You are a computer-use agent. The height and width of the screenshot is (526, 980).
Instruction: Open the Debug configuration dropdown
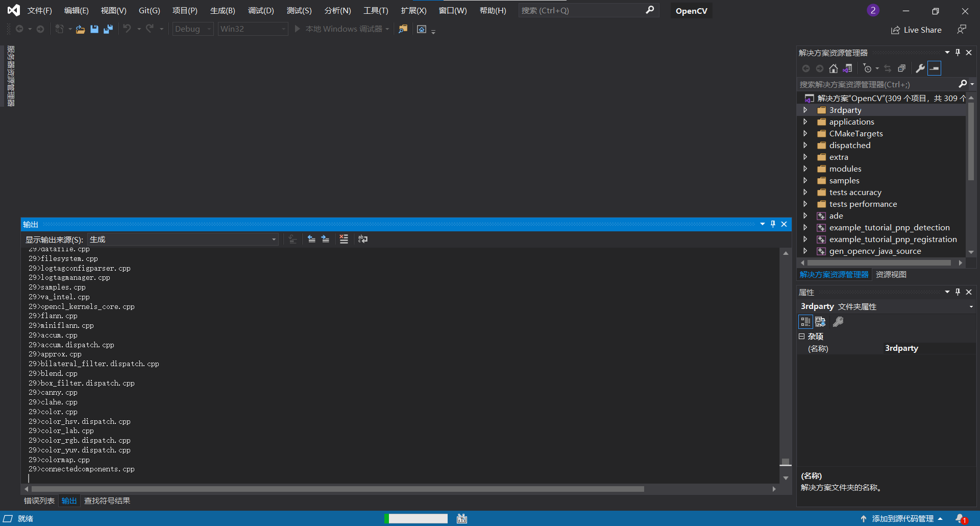(193, 29)
